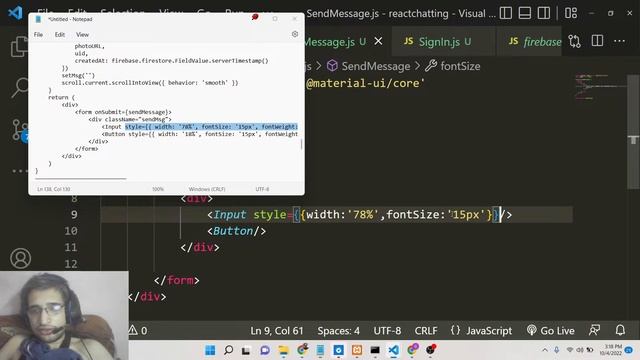Image resolution: width=640 pixels, height=360 pixels.
Task: Open the Notepad File menu
Action: coord(38,35)
